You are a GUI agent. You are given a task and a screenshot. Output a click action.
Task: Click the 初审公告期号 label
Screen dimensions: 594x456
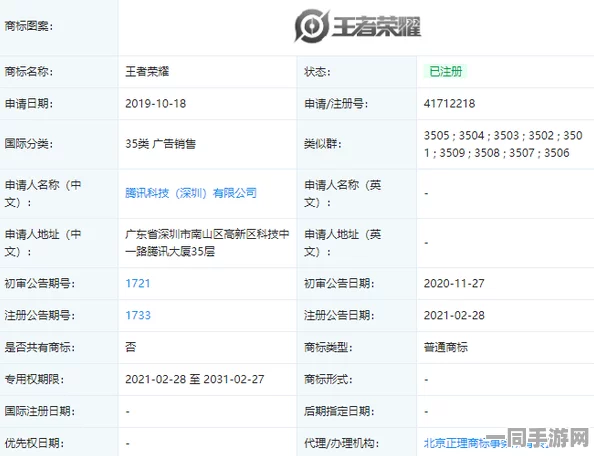pos(39,283)
